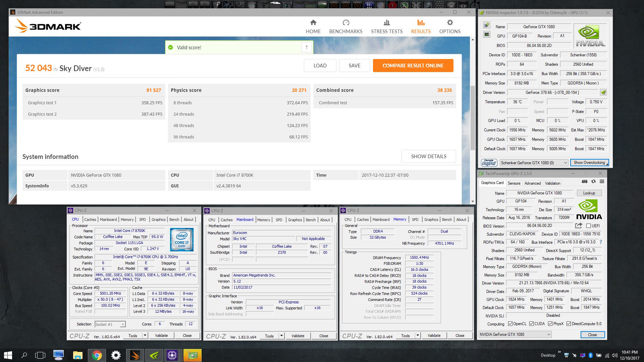Viewport: 644px width, 362px height.
Task: Toggle the PhysX checkbox
Action: 550,324
